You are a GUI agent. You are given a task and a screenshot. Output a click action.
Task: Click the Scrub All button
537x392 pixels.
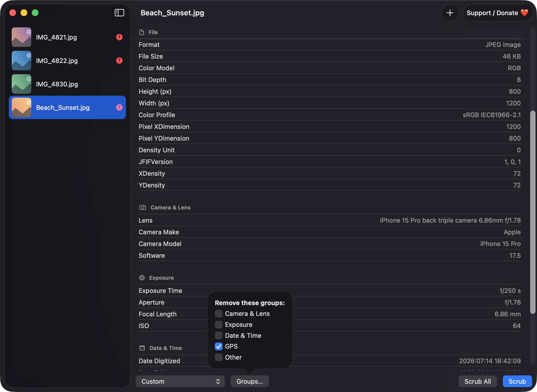pyautogui.click(x=478, y=381)
